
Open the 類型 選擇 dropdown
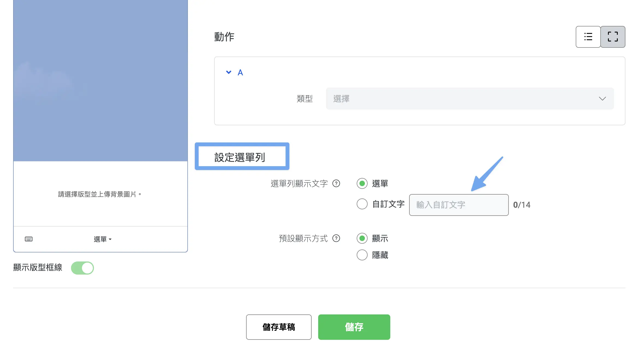(x=470, y=99)
